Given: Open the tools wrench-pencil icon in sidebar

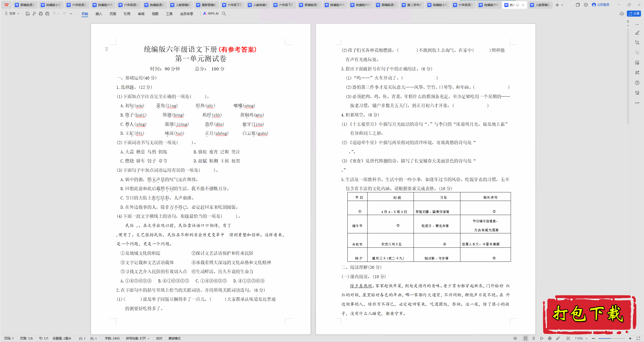Looking at the screenshot, I should (637, 73).
